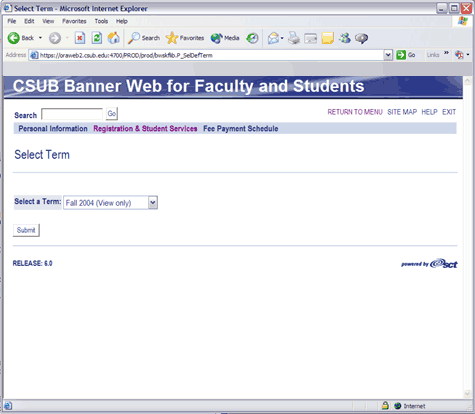
Task: Click the page scrollbar up arrow
Action: [467, 81]
